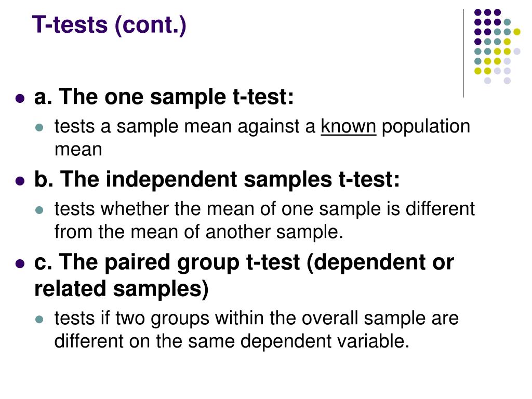The width and height of the screenshot is (532, 399).
Task: Click the word "population" in first sub-bullet
Action: (x=426, y=127)
